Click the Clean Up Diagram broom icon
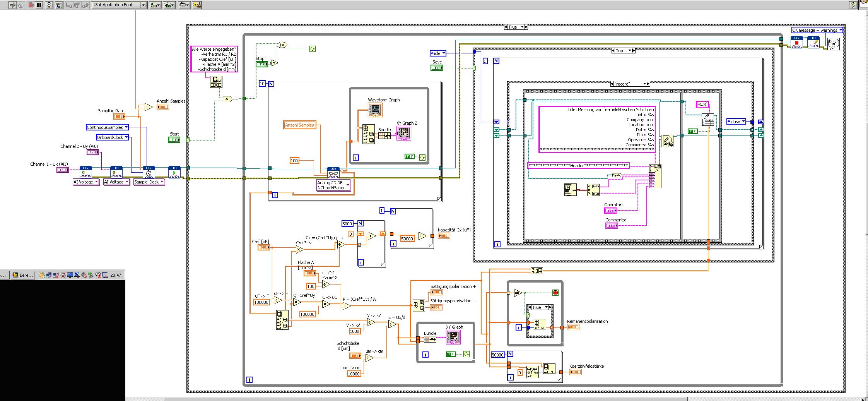The width and height of the screenshot is (868, 401). point(197,5)
